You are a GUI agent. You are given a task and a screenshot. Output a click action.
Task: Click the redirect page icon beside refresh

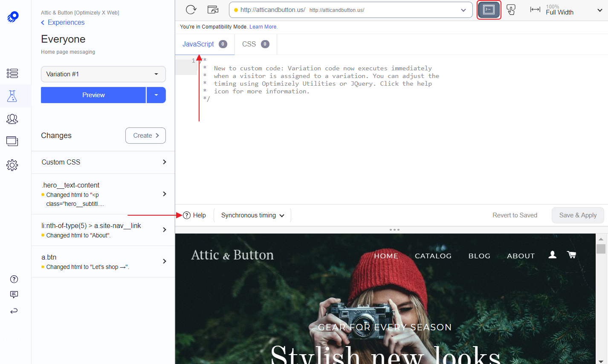tap(213, 9)
